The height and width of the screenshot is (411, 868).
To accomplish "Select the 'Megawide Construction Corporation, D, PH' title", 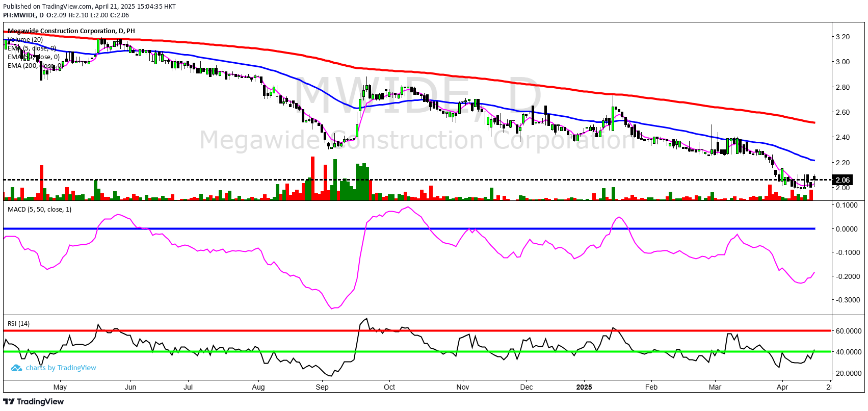I will (71, 31).
